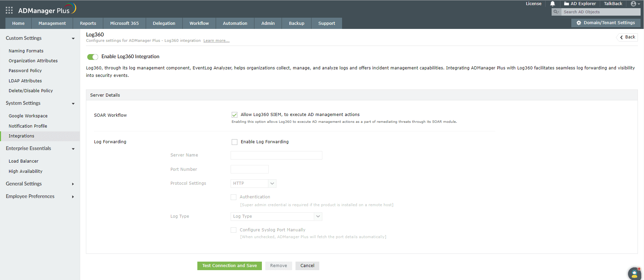This screenshot has height=280, width=644.
Task: Open the TalkBack link
Action: (x=613, y=4)
